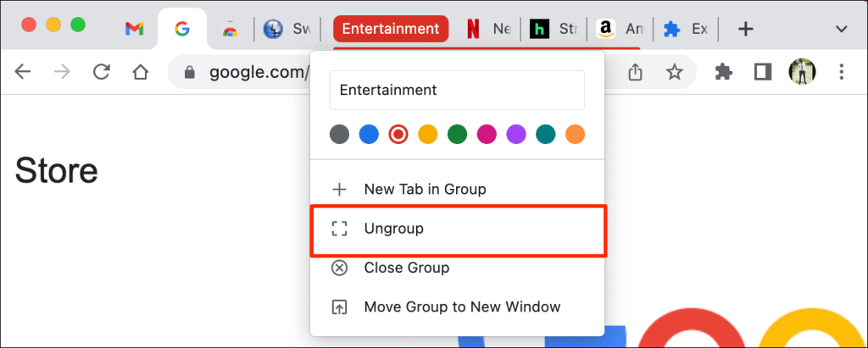
Task: Toggle the side panel icon
Action: 762,73
